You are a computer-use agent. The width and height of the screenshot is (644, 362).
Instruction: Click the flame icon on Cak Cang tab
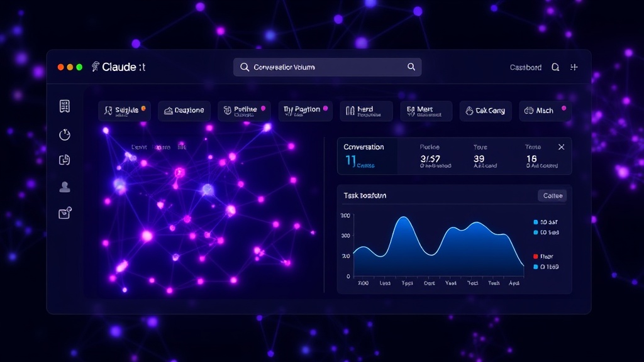(x=469, y=111)
